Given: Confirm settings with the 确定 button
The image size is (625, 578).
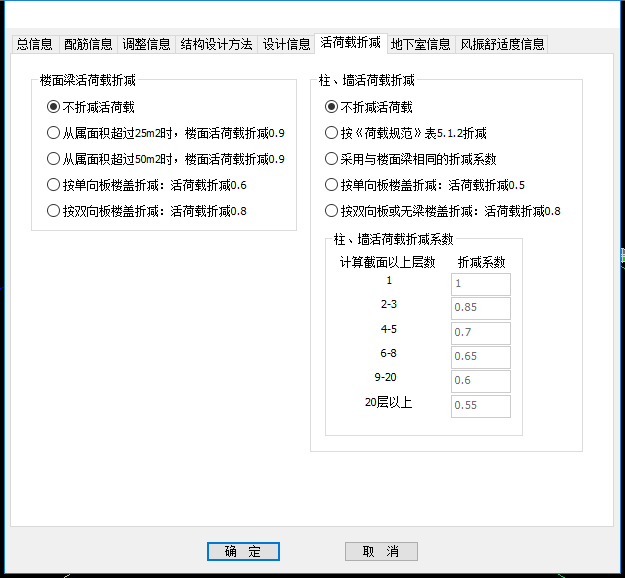Looking at the screenshot, I should coord(243,551).
